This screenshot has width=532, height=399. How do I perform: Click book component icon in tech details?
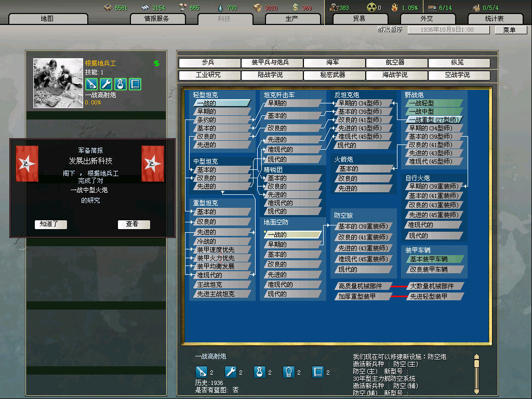coord(318,372)
